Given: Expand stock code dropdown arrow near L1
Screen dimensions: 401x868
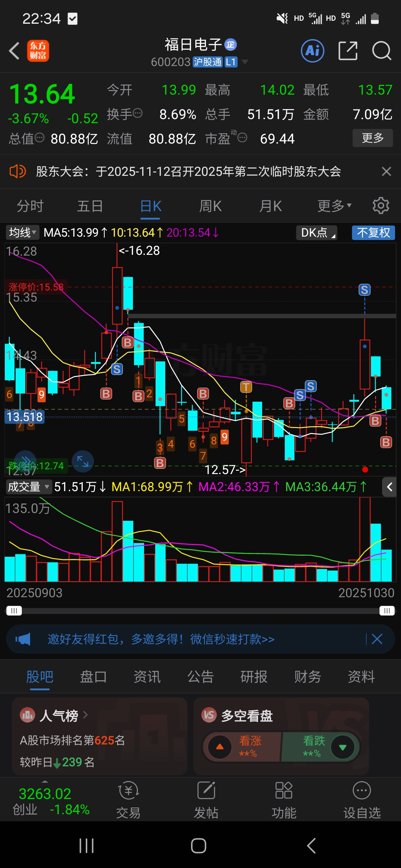Looking at the screenshot, I should click(x=245, y=62).
